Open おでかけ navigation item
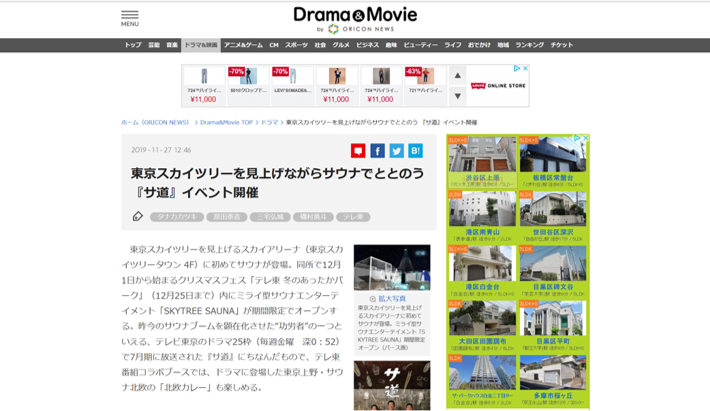Screen dimensions: 710x411 pyautogui.click(x=479, y=45)
